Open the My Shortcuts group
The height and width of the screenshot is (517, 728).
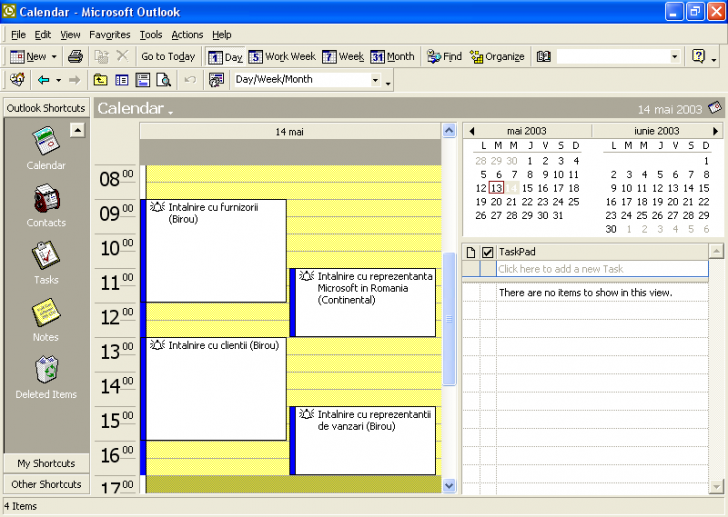46,463
